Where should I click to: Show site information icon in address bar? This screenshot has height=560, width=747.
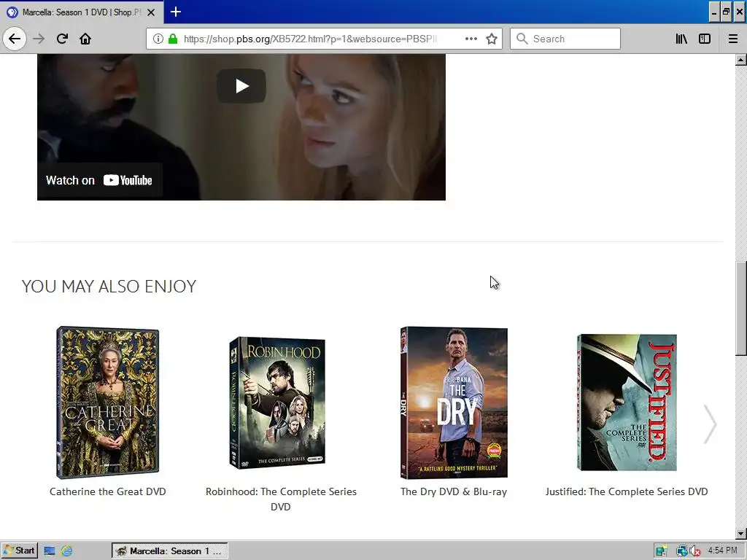pos(158,39)
